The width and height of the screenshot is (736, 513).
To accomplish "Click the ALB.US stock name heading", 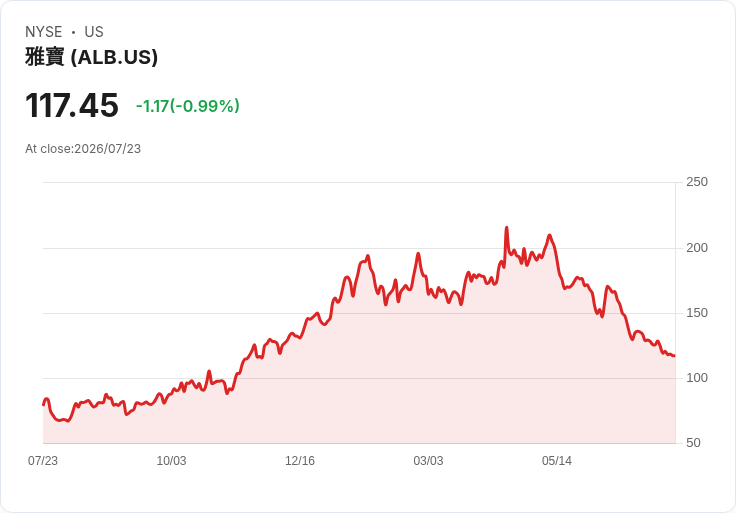I will [92, 57].
